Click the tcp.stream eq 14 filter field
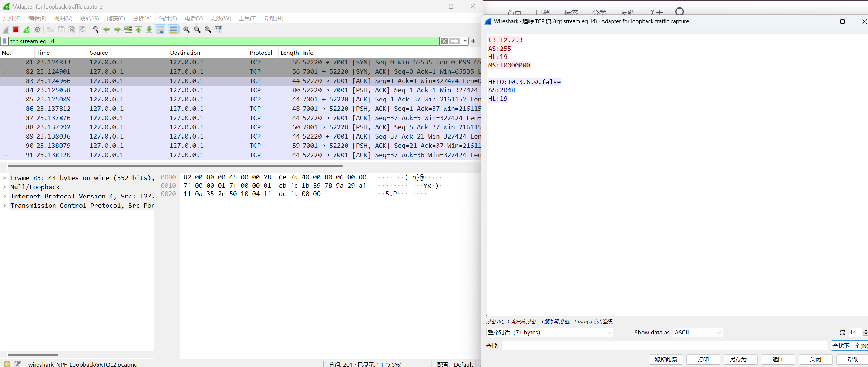The height and width of the screenshot is (367, 868). 224,41
